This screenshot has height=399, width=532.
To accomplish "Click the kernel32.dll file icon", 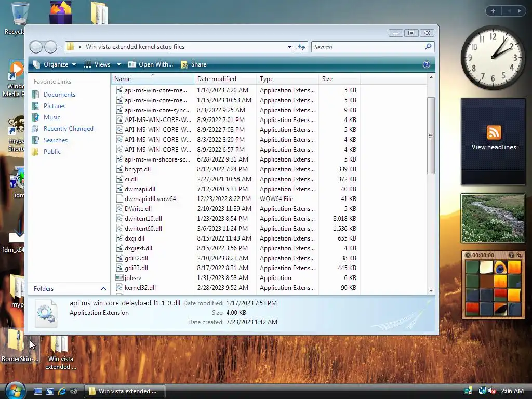I will [119, 287].
